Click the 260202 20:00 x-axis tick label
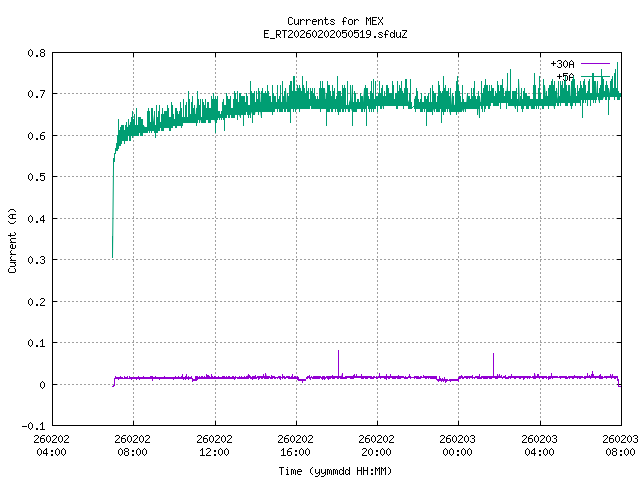640x480 pixels. pos(377,444)
